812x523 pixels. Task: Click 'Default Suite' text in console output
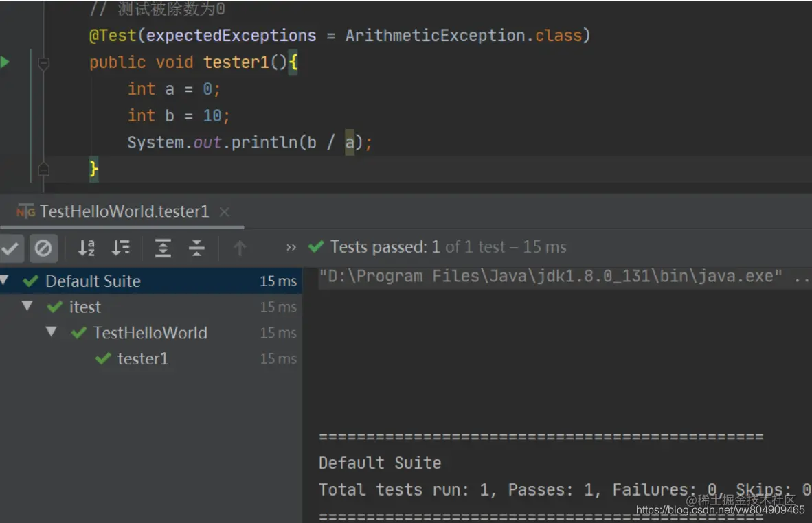click(380, 463)
